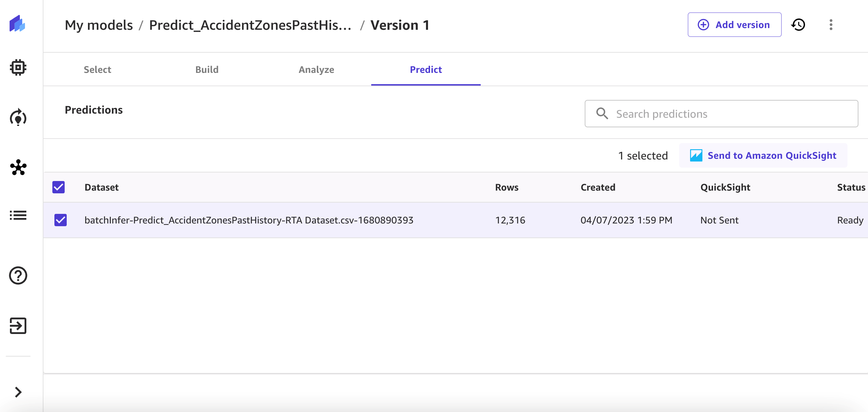Screen dimensions: 868x412
Task: Expand the sidebar with chevron arrow
Action: (x=18, y=392)
